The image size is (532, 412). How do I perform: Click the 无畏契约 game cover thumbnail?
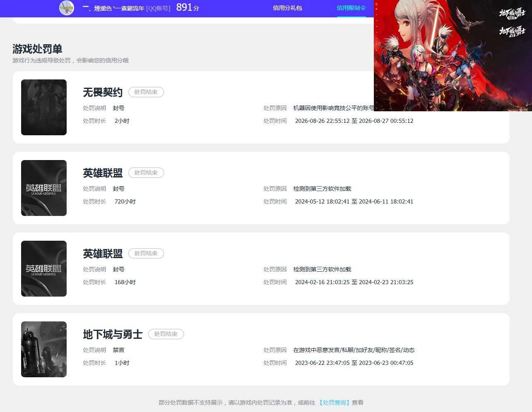point(44,107)
